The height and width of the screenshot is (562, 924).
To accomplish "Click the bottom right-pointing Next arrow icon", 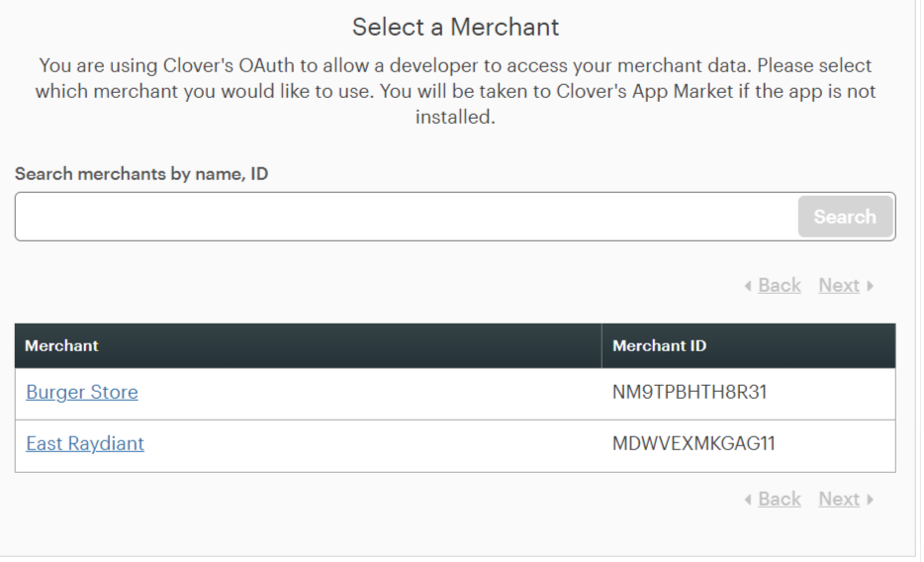I will pos(870,500).
